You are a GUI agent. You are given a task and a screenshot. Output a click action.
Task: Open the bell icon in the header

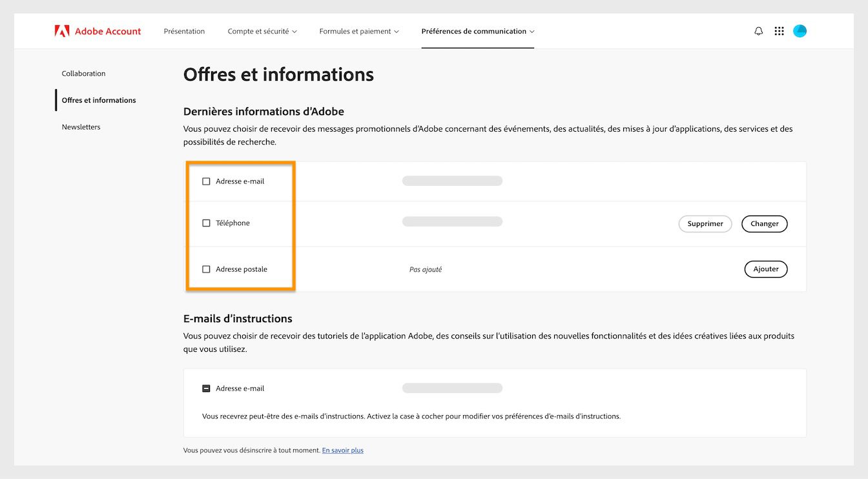click(758, 30)
